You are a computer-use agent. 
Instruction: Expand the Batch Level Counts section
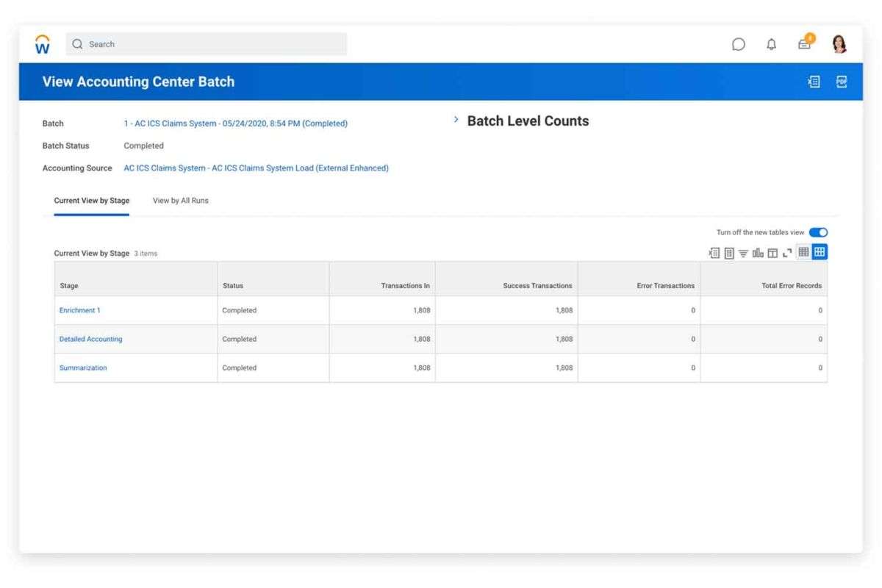coord(456,118)
